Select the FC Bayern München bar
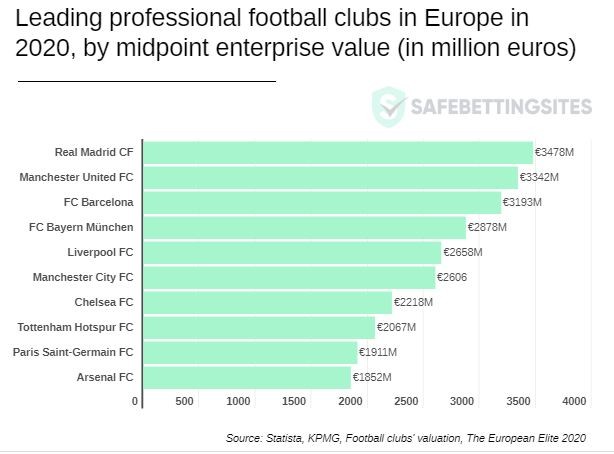This screenshot has height=454, width=614. click(x=304, y=227)
